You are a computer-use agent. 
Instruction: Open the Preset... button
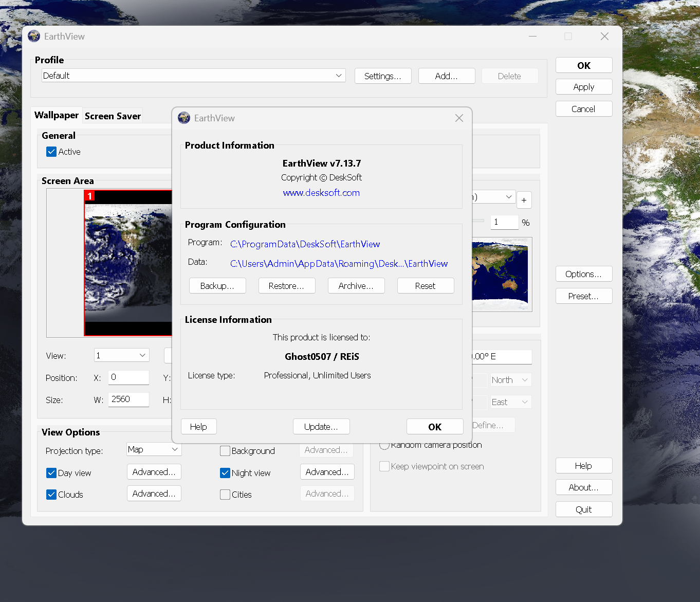tap(584, 296)
